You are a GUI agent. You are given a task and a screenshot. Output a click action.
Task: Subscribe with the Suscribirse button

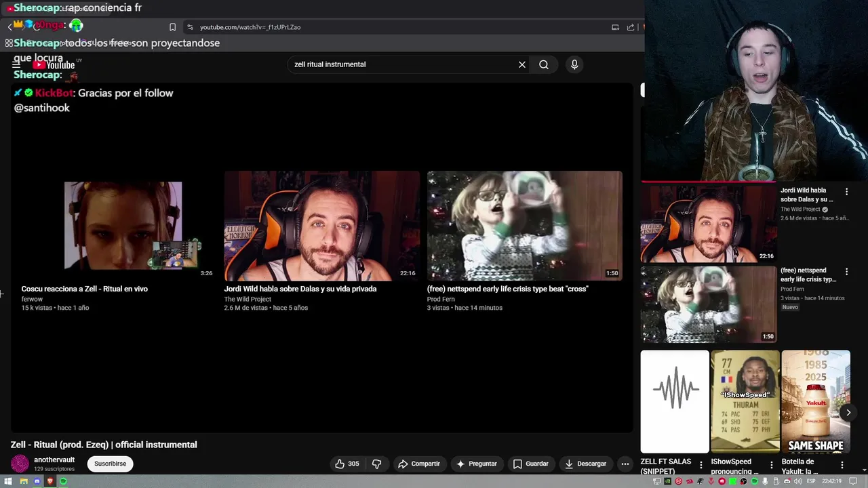point(110,464)
